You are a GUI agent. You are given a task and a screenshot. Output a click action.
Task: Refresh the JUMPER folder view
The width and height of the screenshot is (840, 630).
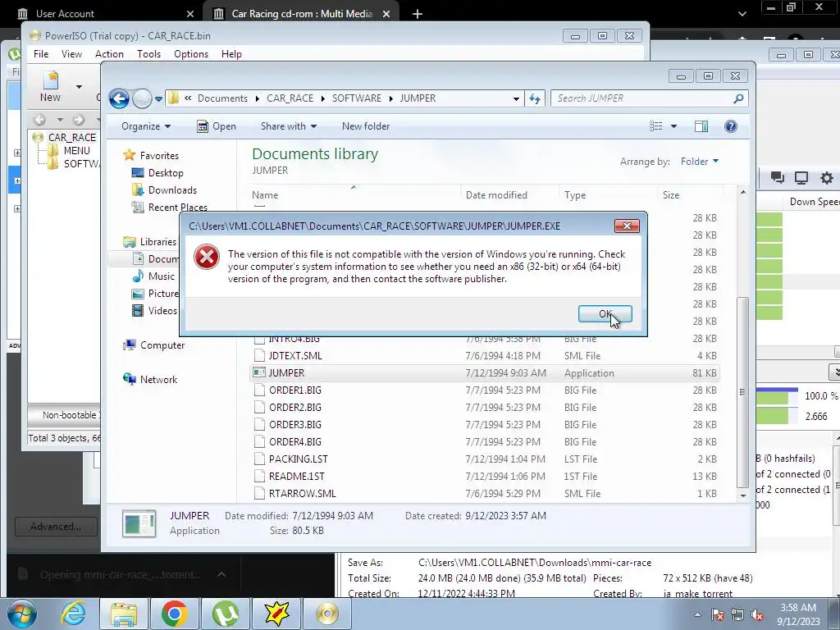click(535, 98)
